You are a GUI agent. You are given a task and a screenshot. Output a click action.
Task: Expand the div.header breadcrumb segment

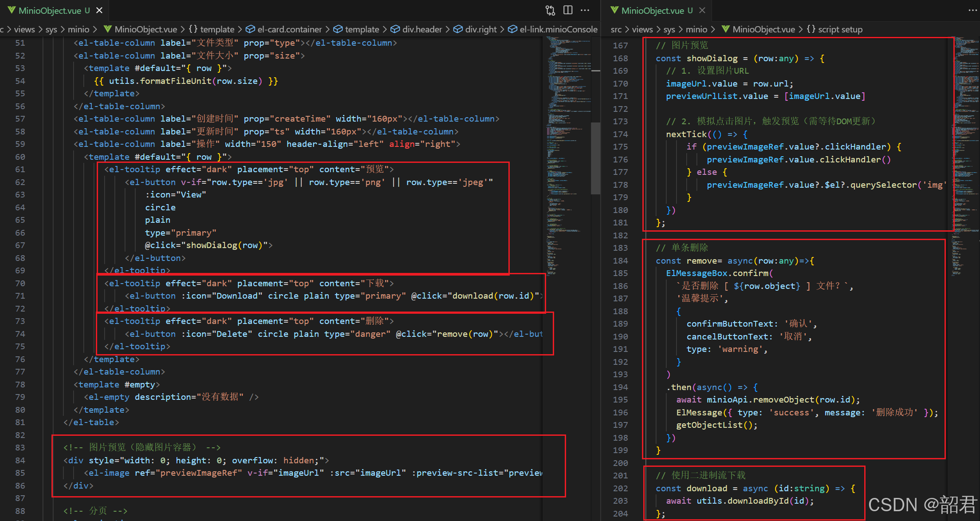(422, 29)
